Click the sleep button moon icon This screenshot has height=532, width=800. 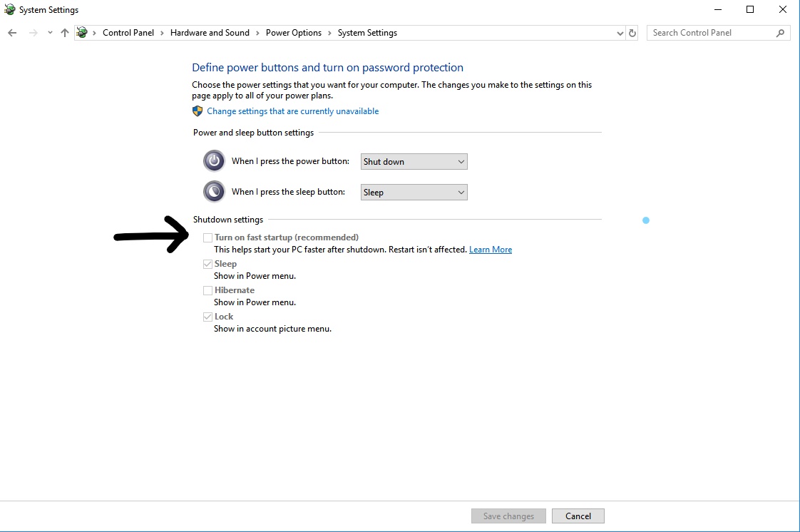click(215, 192)
